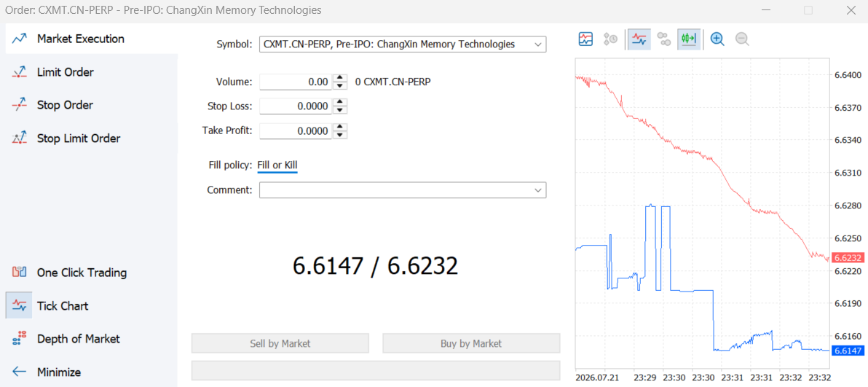Viewport: 868px width, 387px height.
Task: Click the 6.6250 price axis label
Action: click(x=848, y=238)
